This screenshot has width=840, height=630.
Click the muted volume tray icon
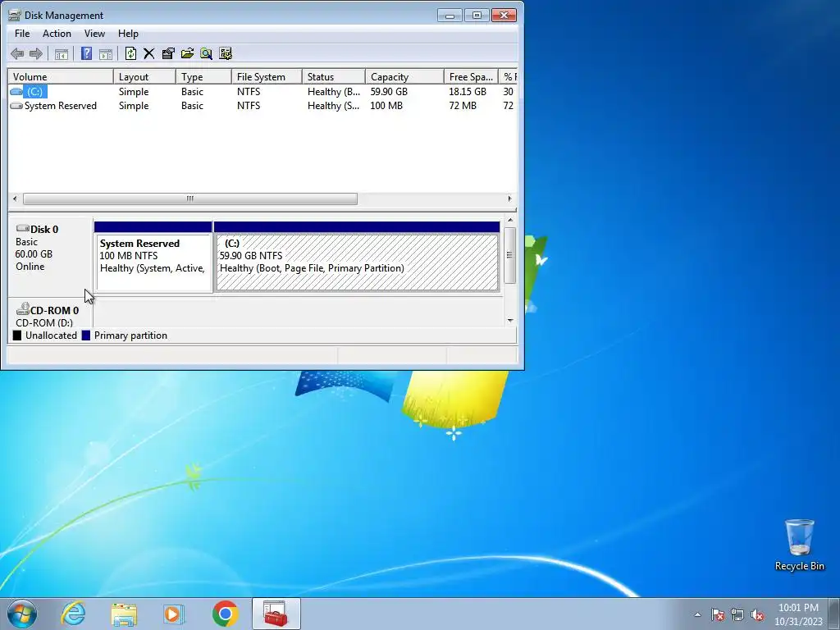pyautogui.click(x=757, y=614)
